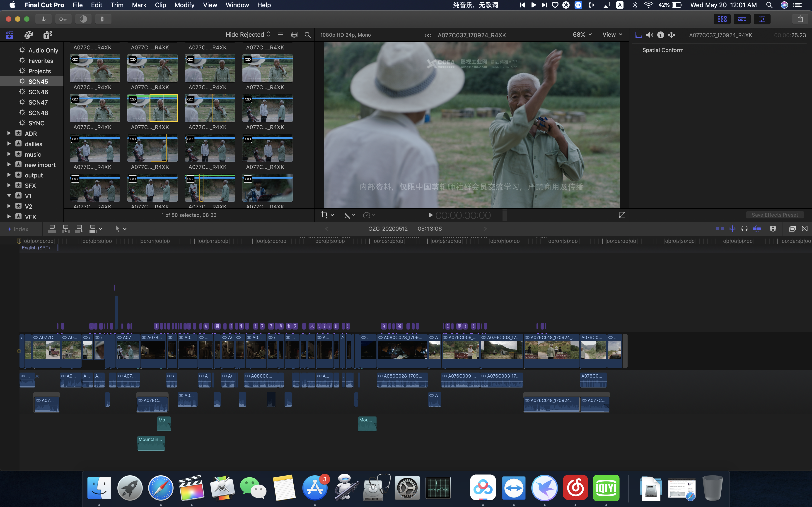Toggle audio skimming in timeline

click(x=732, y=229)
